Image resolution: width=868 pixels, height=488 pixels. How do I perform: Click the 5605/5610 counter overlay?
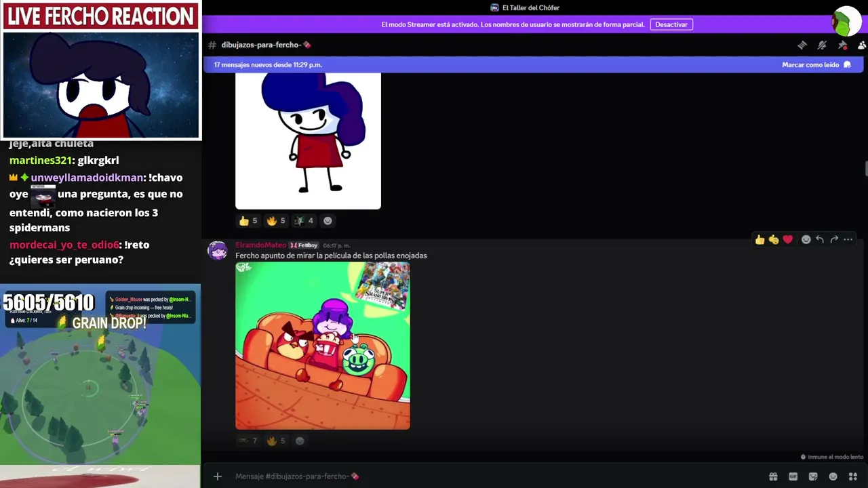48,302
